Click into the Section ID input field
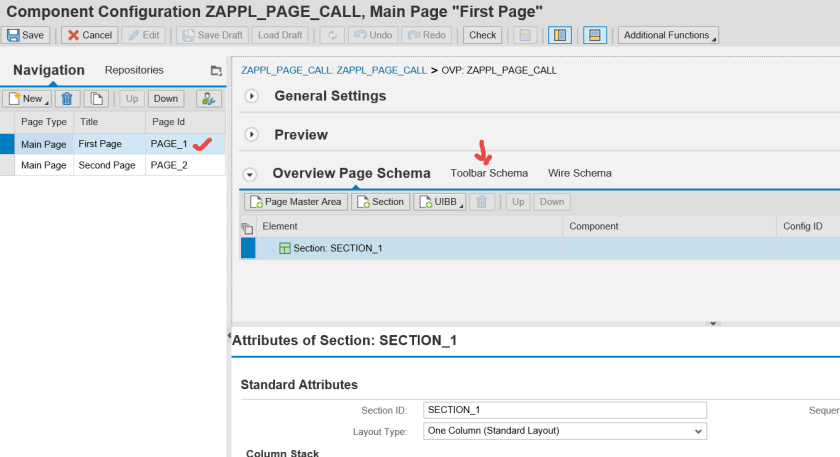 click(x=565, y=410)
